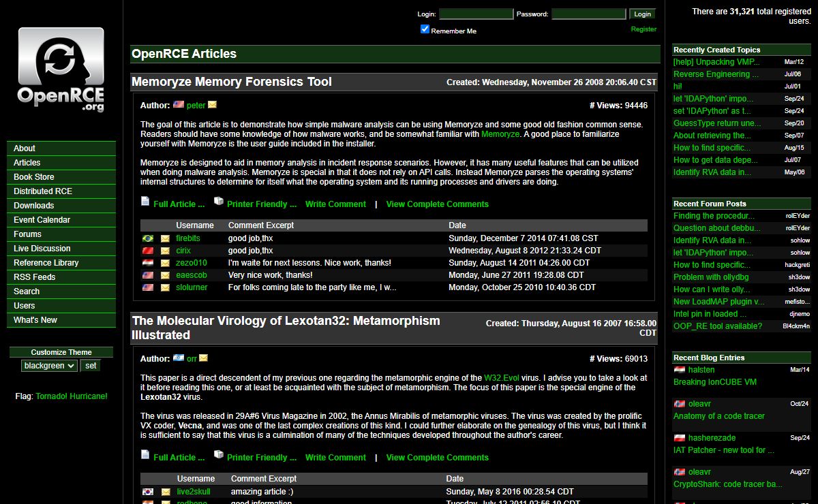This screenshot has height=504, width=818.
Task: Click the set theme button
Action: coord(90,366)
